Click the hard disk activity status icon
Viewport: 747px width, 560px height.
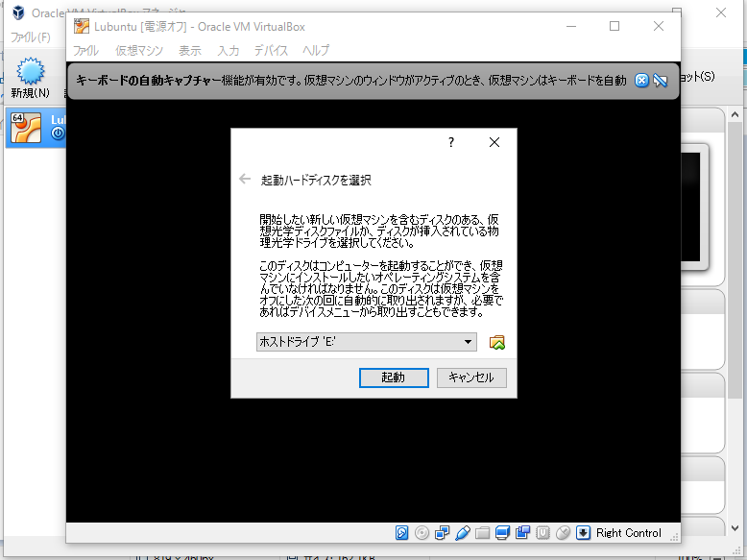coord(401,532)
